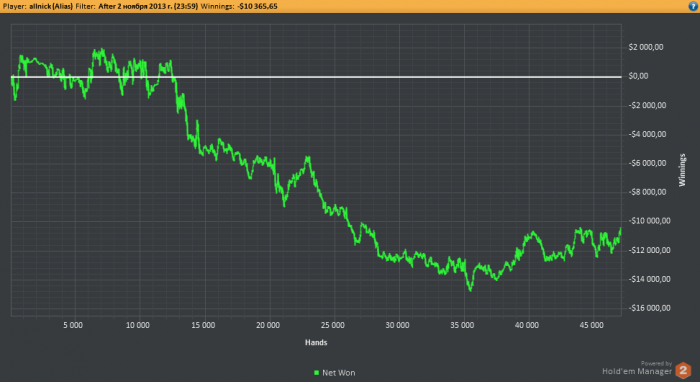700x382 pixels.
Task: Click the '25 000' hands axis label
Action: 333,325
